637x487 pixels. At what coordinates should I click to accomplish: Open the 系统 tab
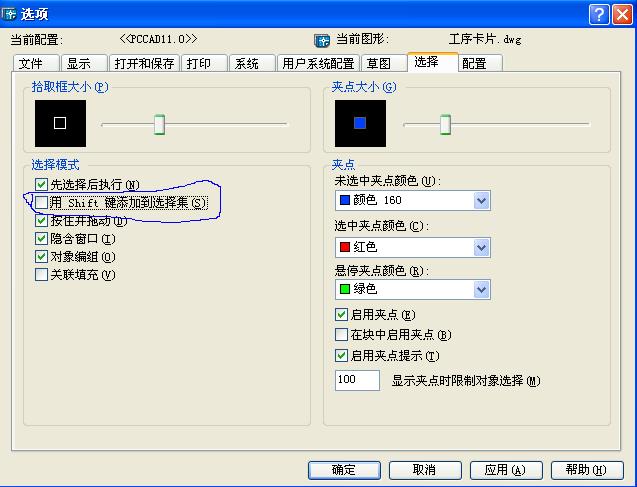[x=252, y=64]
